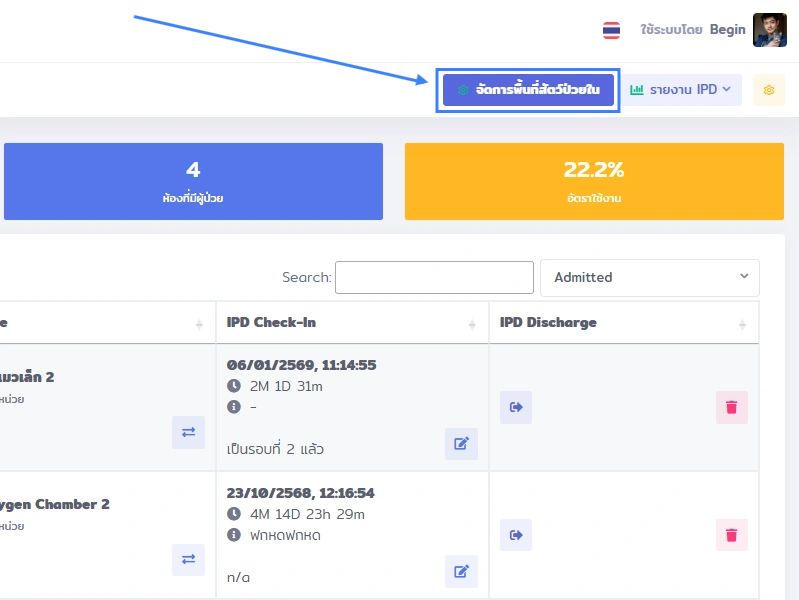799x600 pixels.
Task: Click the clock icon beside 2M 1D 31m
Action: point(234,386)
